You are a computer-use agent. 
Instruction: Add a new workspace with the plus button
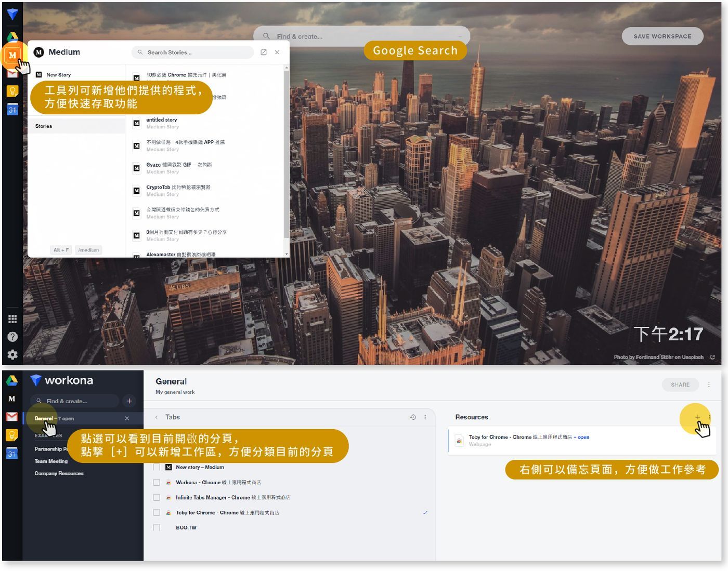tap(129, 401)
